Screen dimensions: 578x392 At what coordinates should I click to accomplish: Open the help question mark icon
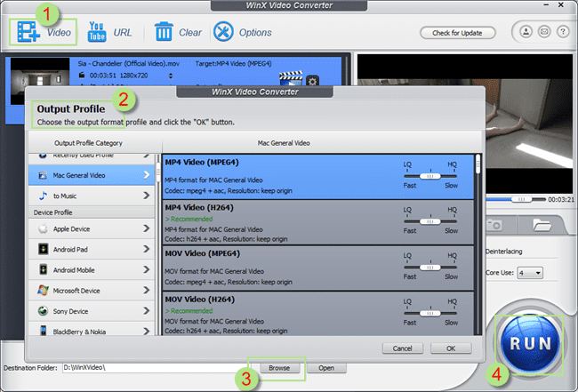tap(563, 32)
